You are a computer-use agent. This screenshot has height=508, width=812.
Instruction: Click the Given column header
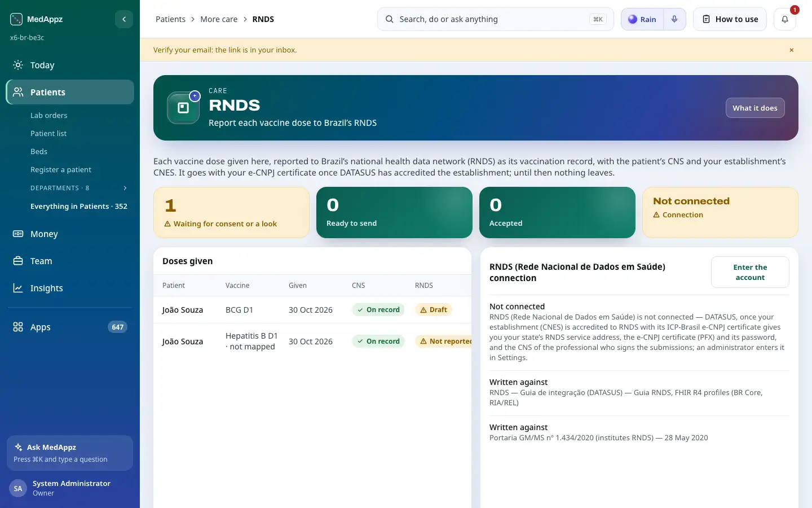coord(298,286)
